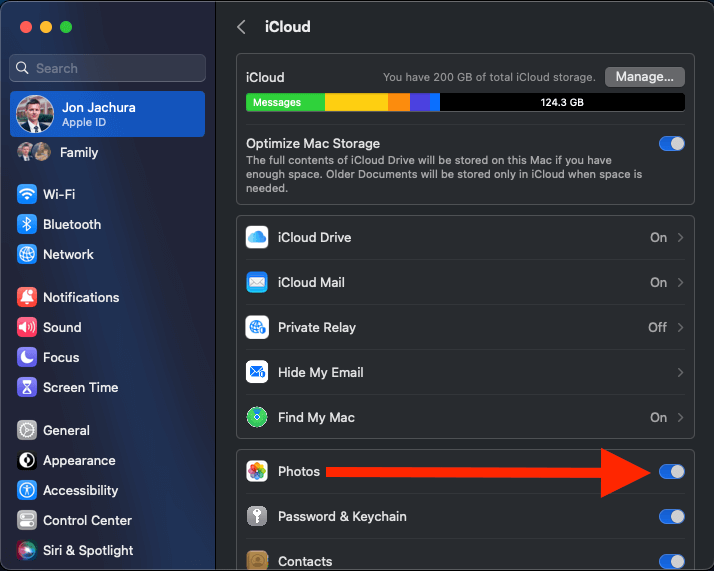The height and width of the screenshot is (571, 714).
Task: Click the Password & Keychain key icon
Action: [257, 516]
